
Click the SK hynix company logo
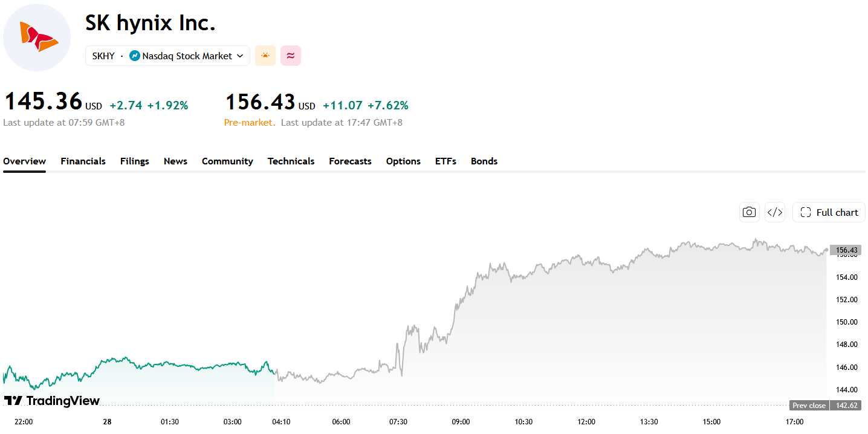(37, 37)
